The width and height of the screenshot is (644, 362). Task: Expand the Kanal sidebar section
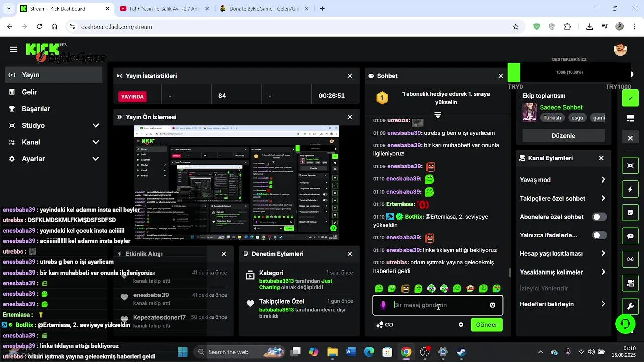(x=96, y=142)
